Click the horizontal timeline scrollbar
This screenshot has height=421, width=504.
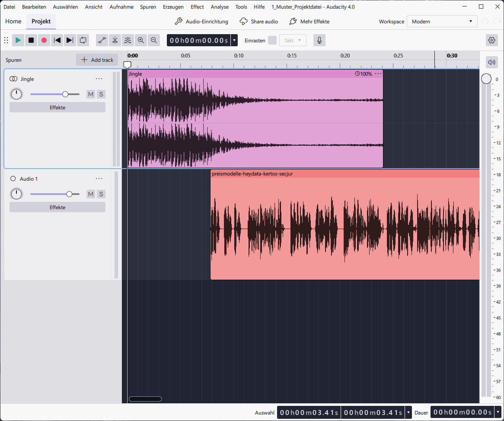coord(145,399)
